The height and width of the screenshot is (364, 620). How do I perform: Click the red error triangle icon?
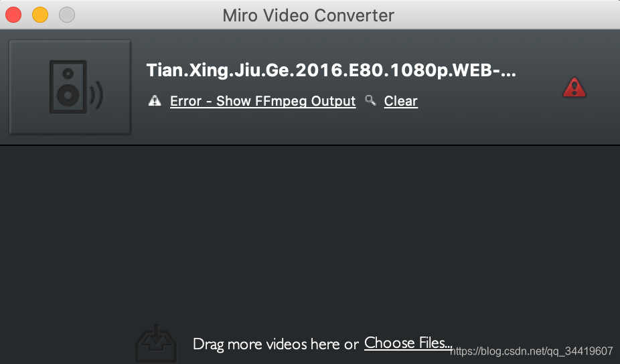pyautogui.click(x=574, y=88)
